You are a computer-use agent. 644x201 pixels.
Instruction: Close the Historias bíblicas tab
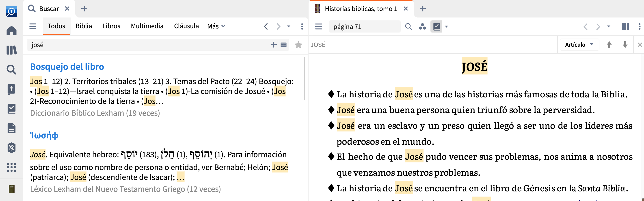click(406, 9)
